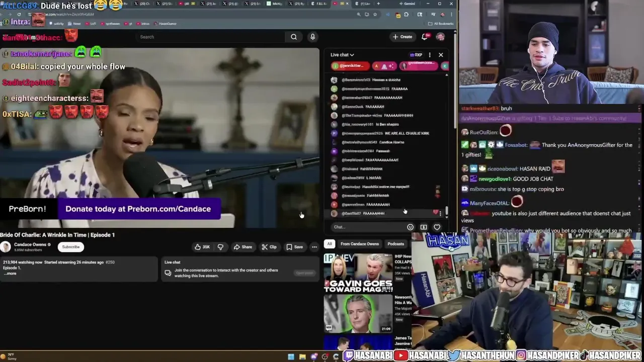Like the video with 35K likes
Viewport: 644px width, 362px height.
tap(202, 247)
